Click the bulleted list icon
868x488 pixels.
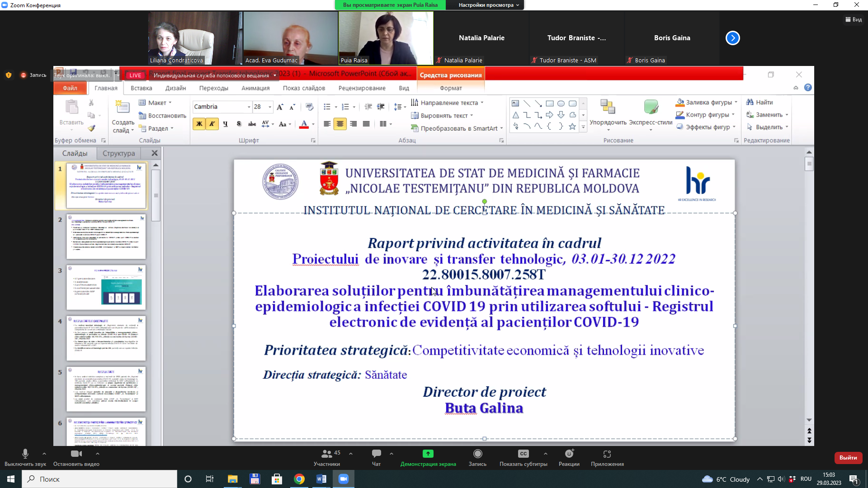(327, 107)
